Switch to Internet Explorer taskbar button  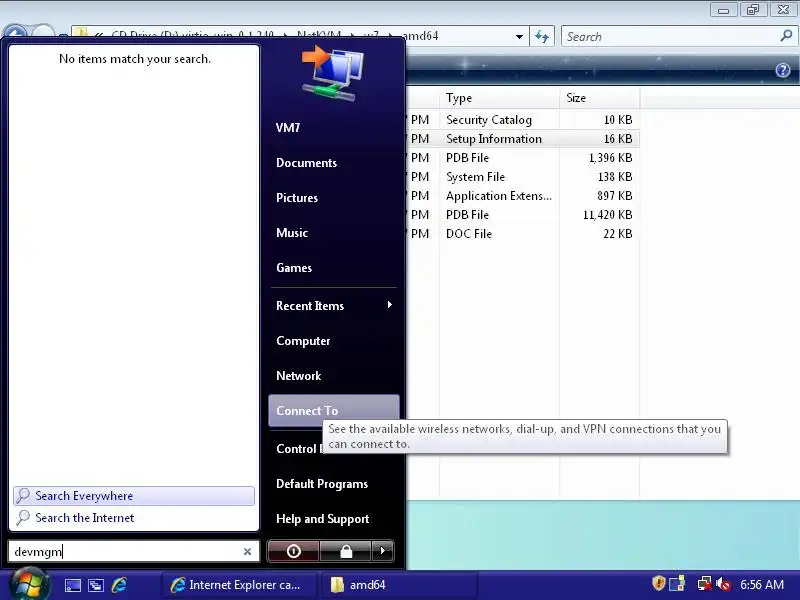coord(238,585)
